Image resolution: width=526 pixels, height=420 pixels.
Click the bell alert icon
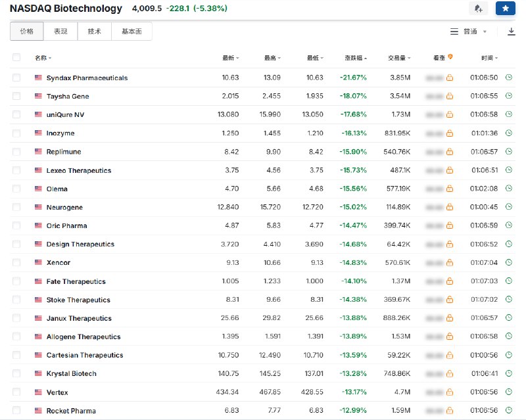tap(479, 9)
